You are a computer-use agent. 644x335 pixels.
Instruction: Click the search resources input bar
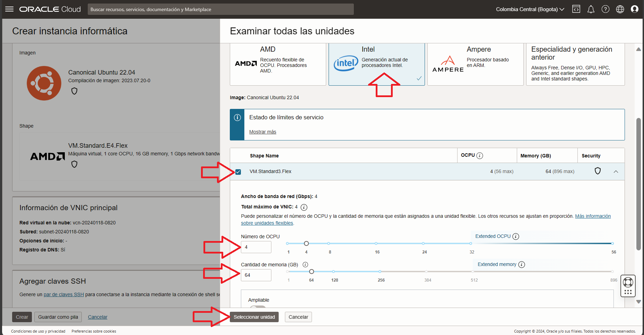pos(221,9)
